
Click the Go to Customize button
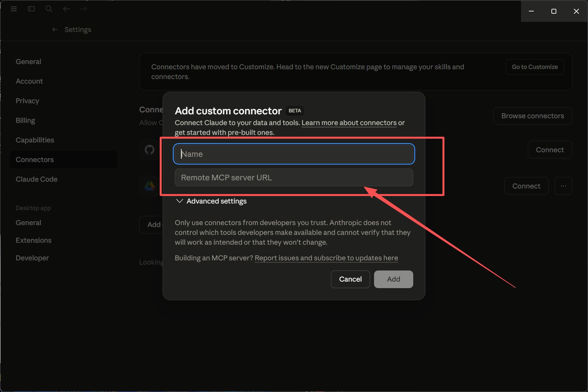pyautogui.click(x=534, y=67)
